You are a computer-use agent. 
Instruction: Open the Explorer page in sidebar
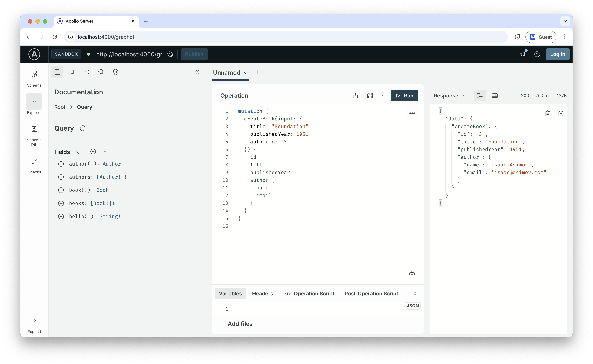pos(34,104)
